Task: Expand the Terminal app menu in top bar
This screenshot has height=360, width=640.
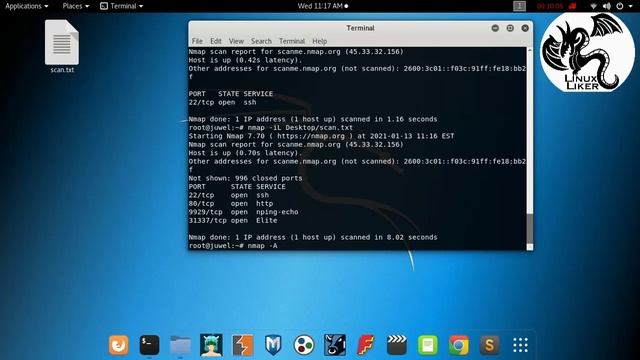Action: tap(121, 6)
